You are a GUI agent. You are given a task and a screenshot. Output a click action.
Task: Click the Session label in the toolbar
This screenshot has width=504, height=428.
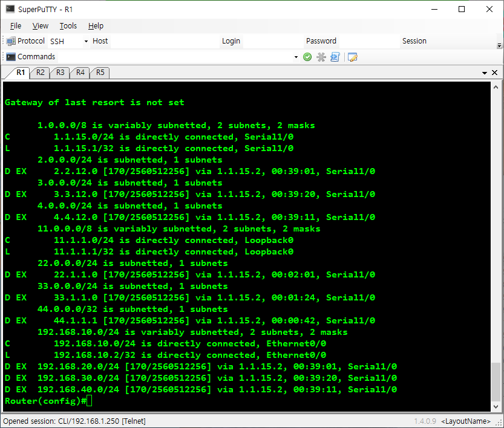(x=414, y=41)
